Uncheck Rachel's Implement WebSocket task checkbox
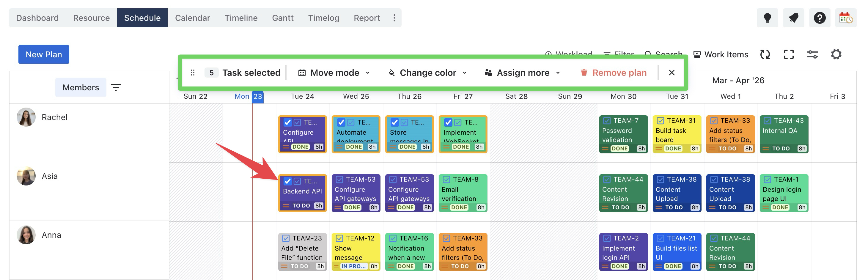The image size is (868, 280). coord(448,122)
